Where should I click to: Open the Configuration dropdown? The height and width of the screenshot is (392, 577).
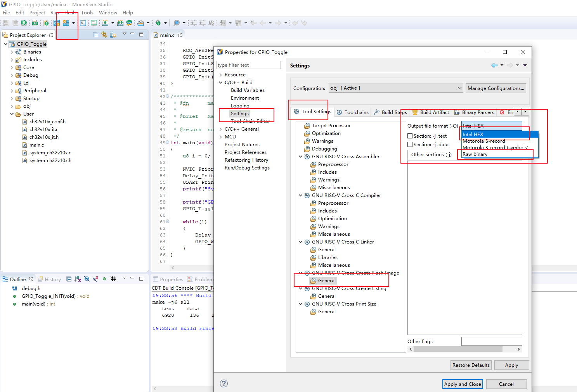[x=396, y=88]
